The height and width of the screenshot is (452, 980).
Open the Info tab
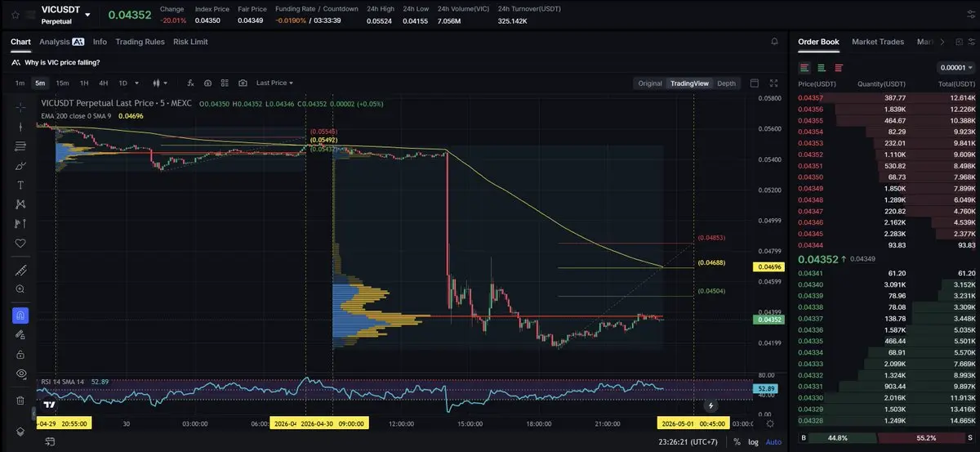click(100, 42)
